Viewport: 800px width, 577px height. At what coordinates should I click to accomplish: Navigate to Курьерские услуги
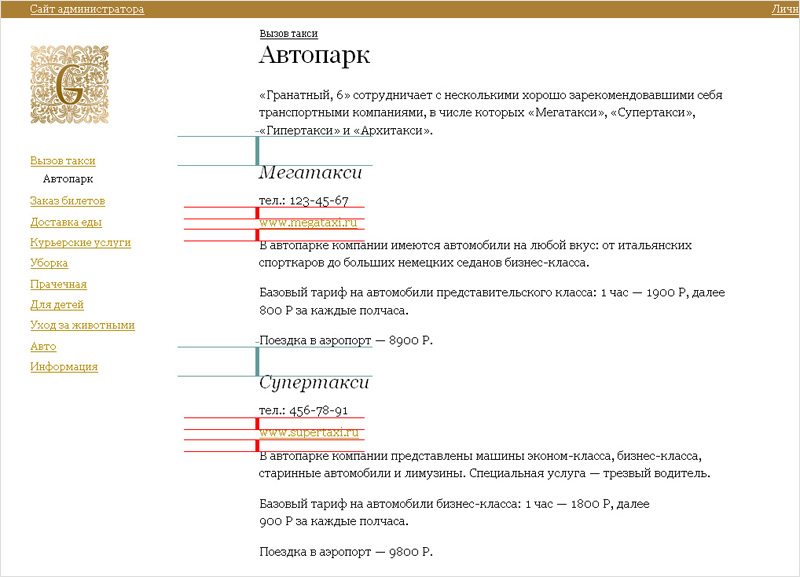80,242
